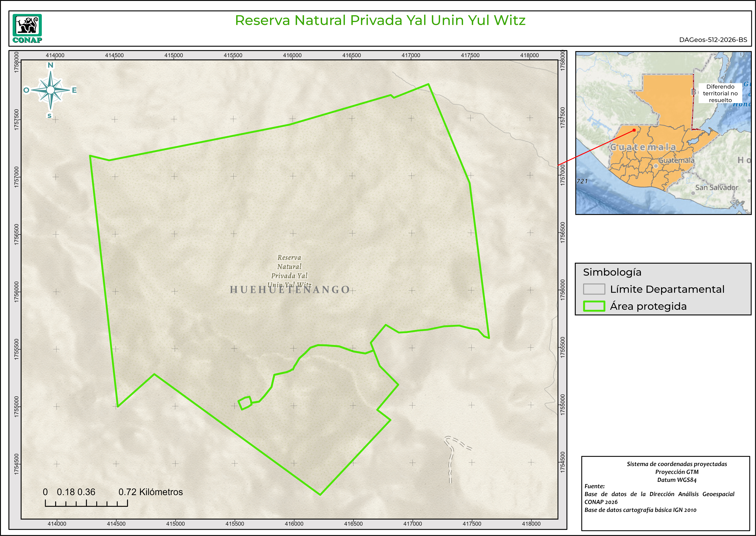Image resolution: width=756 pixels, height=536 pixels.
Task: Click the CONAP monkey logo
Action: pyautogui.click(x=27, y=25)
